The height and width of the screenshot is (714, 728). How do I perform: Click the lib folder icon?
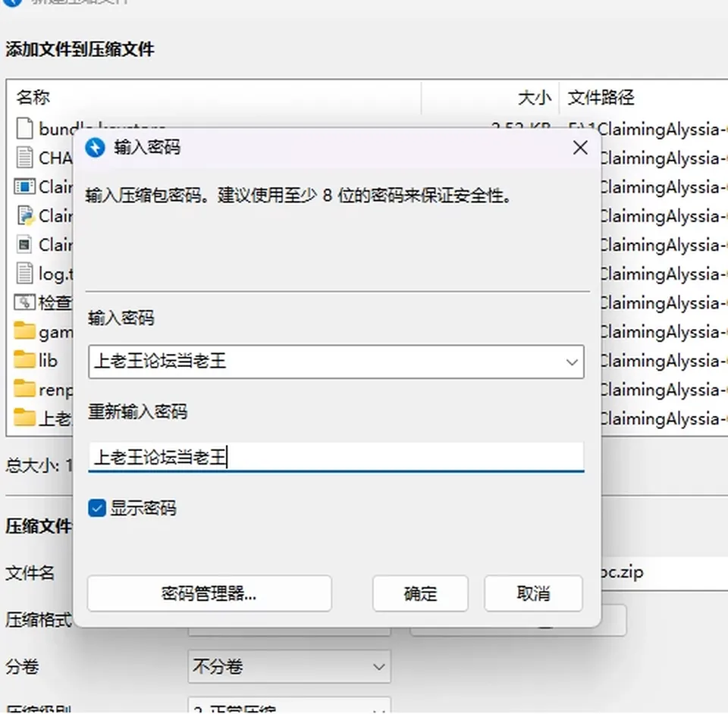tap(24, 360)
